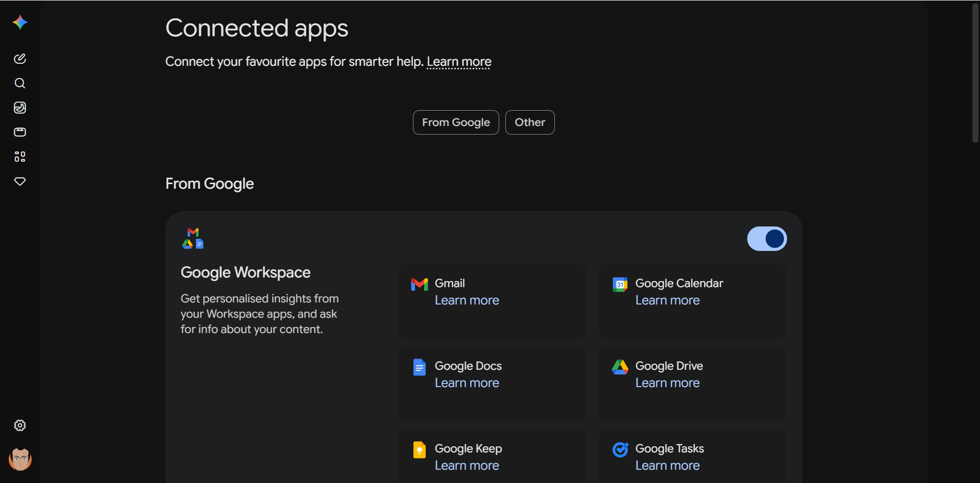The width and height of the screenshot is (980, 483).
Task: Open the grid-squares icon in sidebar
Action: coord(20,157)
